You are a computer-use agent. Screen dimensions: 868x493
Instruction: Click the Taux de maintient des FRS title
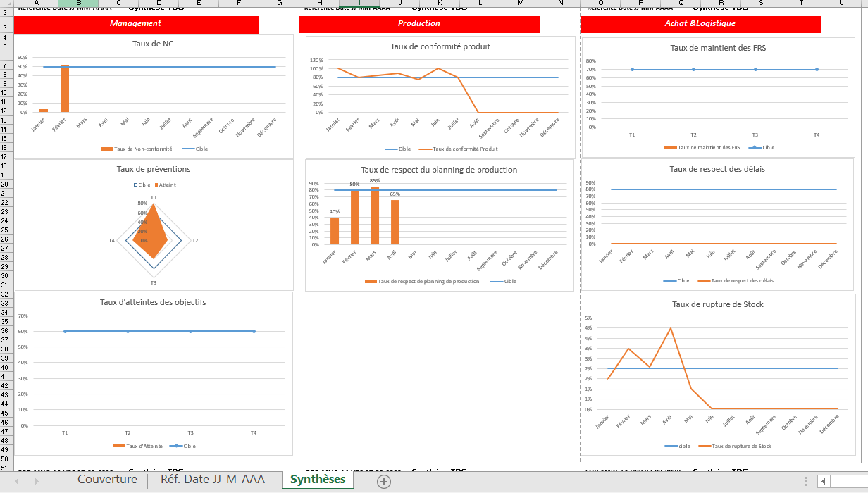pos(718,48)
